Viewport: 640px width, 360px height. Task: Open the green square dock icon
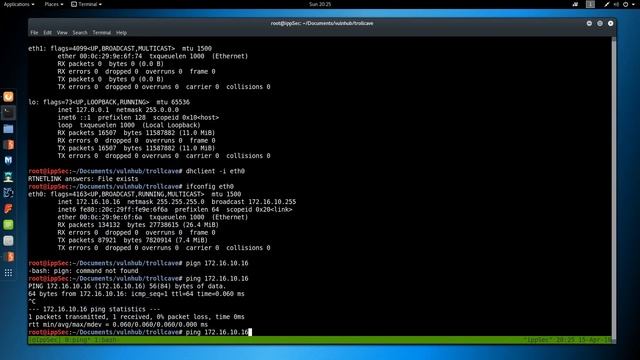pyautogui.click(x=8, y=224)
